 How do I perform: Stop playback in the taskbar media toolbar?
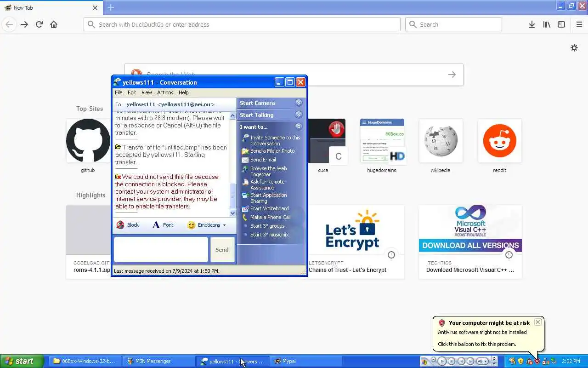[452, 361]
